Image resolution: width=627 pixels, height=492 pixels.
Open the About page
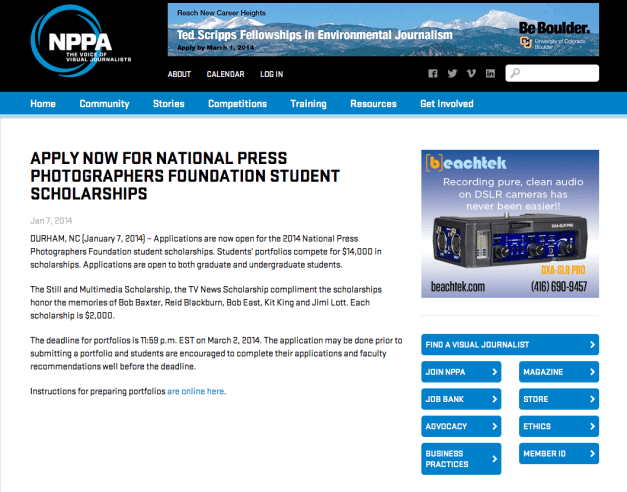[179, 74]
